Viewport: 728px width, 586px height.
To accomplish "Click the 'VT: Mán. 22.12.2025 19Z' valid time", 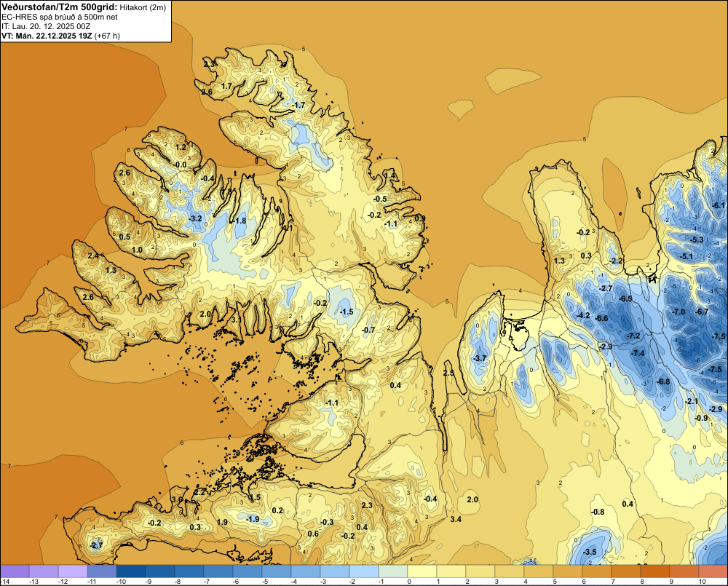I will click(47, 36).
